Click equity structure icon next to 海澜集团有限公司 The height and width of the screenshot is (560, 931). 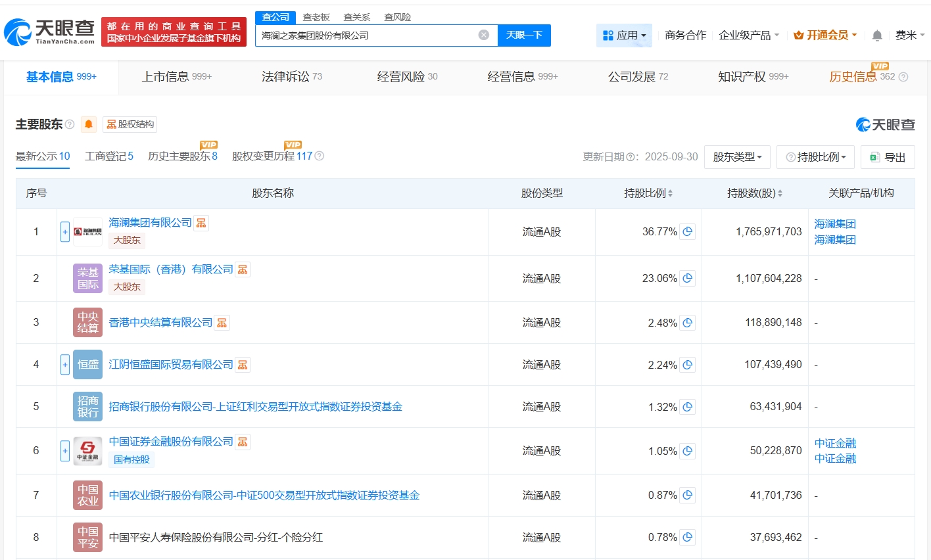click(201, 223)
